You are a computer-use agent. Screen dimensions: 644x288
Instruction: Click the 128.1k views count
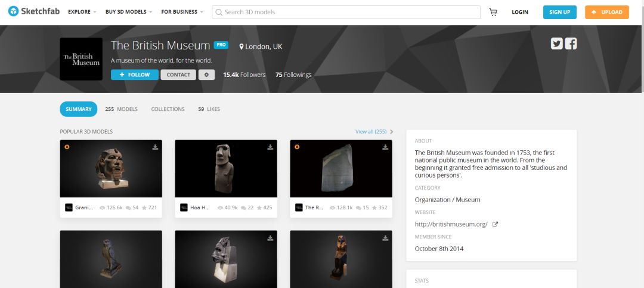click(345, 208)
